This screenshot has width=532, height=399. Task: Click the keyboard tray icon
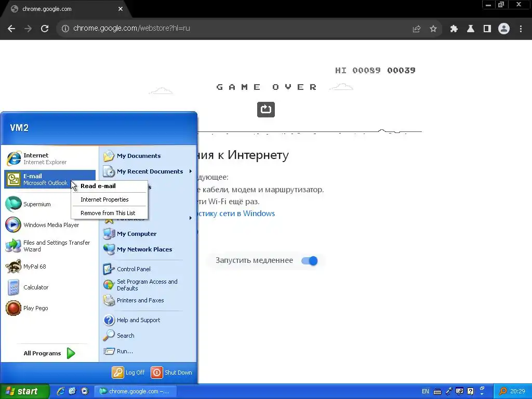pos(437,392)
